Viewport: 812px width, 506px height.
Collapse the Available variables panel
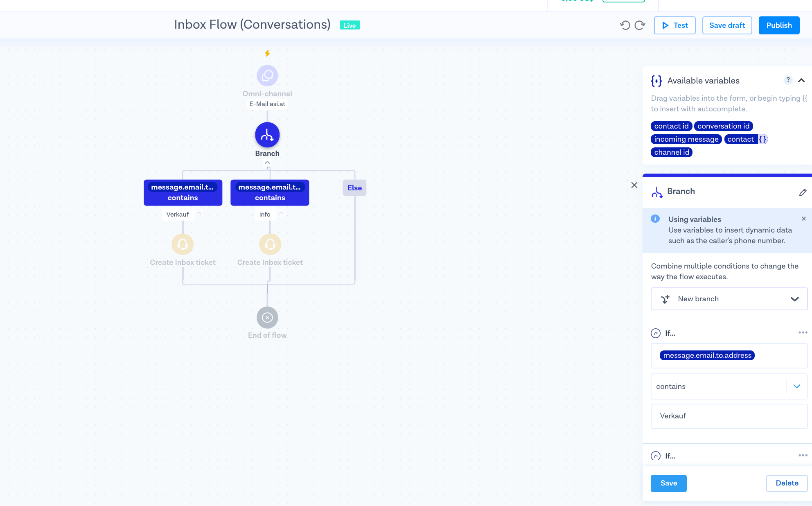801,81
